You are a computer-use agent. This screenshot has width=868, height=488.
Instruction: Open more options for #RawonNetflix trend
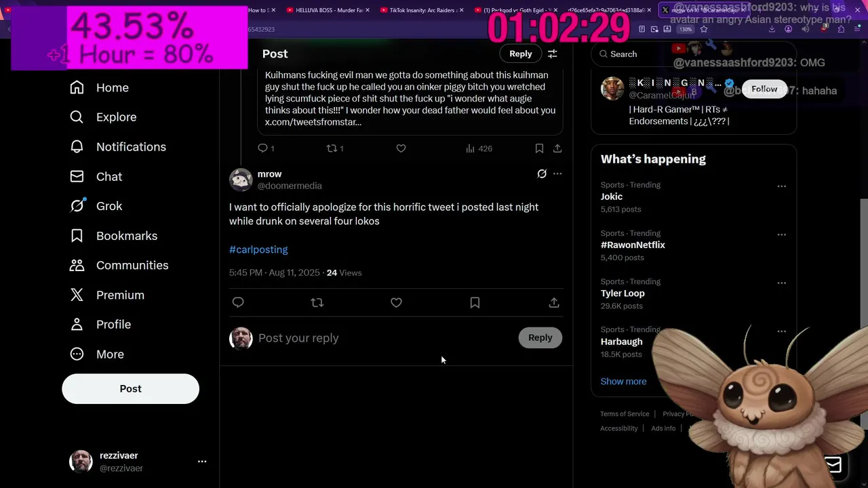pos(782,235)
